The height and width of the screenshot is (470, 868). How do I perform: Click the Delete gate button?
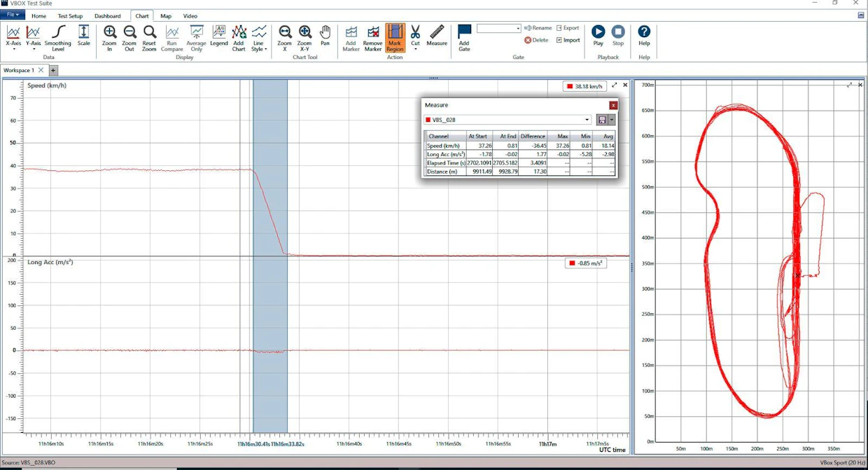[x=537, y=40]
